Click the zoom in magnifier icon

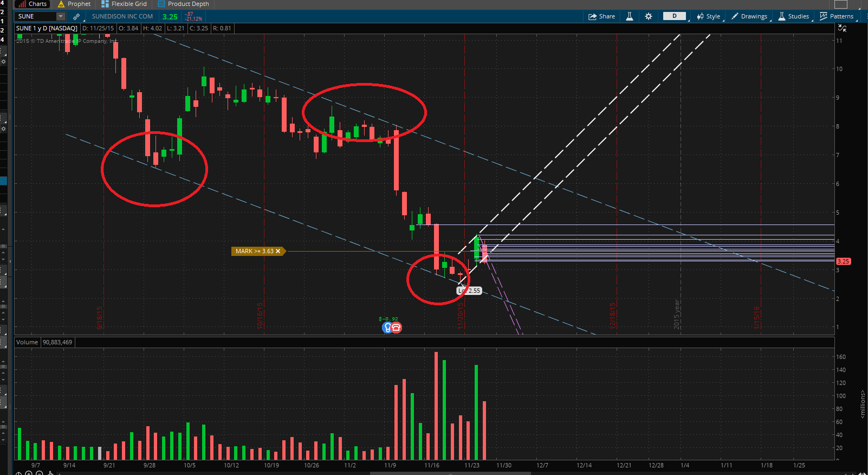tap(29, 473)
